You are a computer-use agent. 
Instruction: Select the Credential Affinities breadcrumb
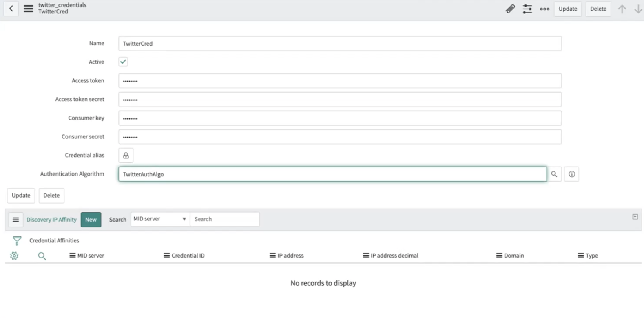pos(54,241)
